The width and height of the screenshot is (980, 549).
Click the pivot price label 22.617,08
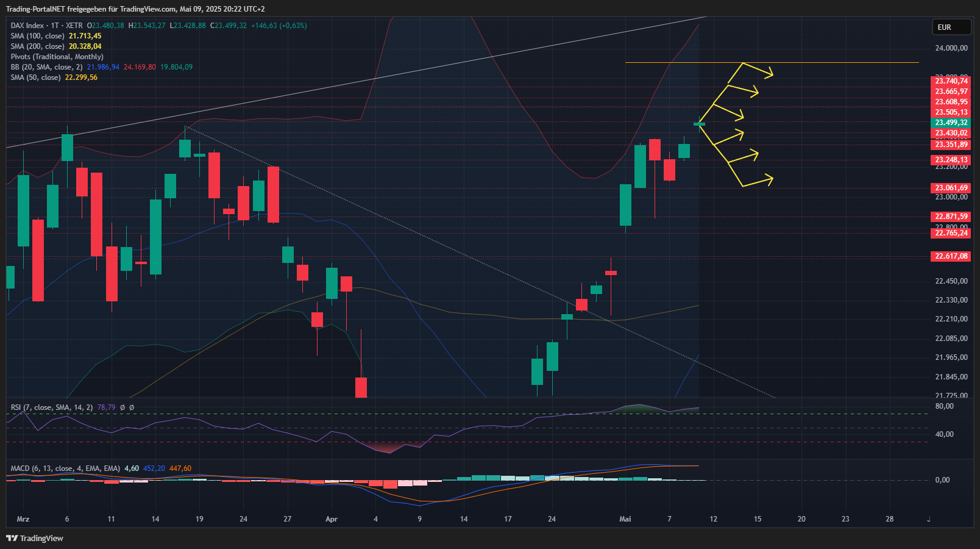click(x=951, y=256)
